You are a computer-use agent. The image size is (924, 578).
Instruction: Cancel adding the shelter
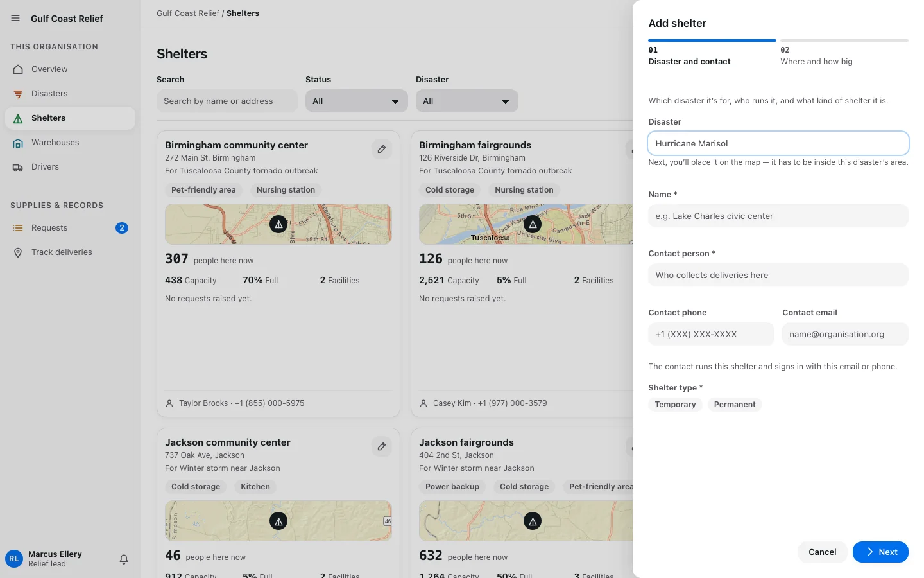(823, 552)
